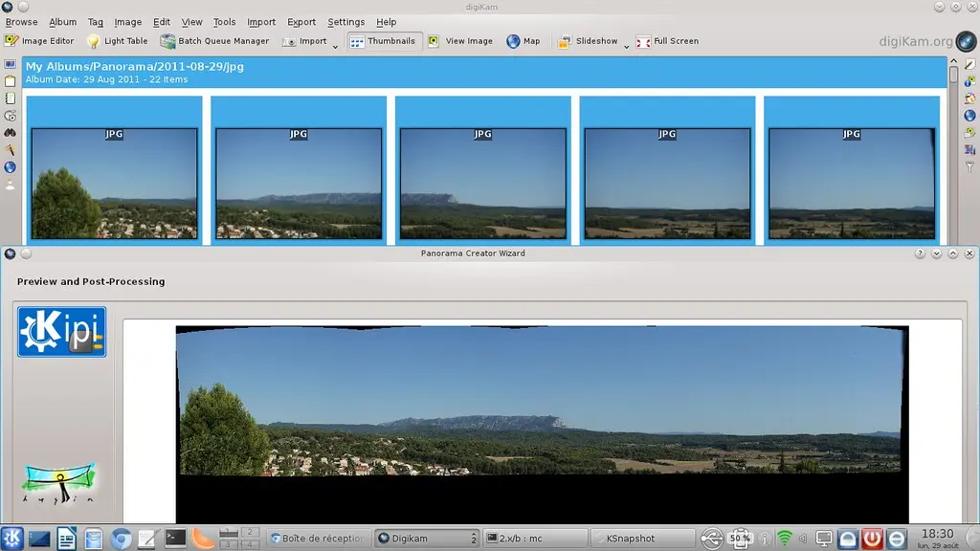Expand the Digikam taskbar window group
The width and height of the screenshot is (980, 551).
click(x=474, y=539)
